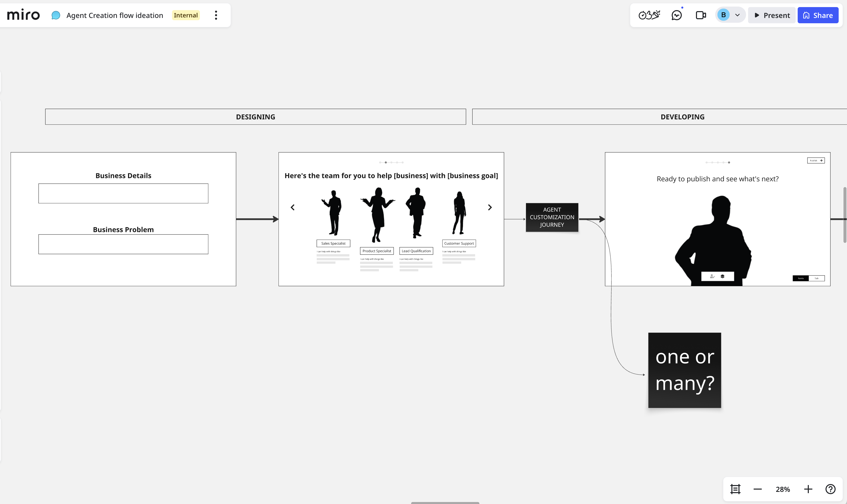Screen dimensions: 847x504
Task: Click the layers icon on the publish mockup
Action: pyautogui.click(x=723, y=276)
